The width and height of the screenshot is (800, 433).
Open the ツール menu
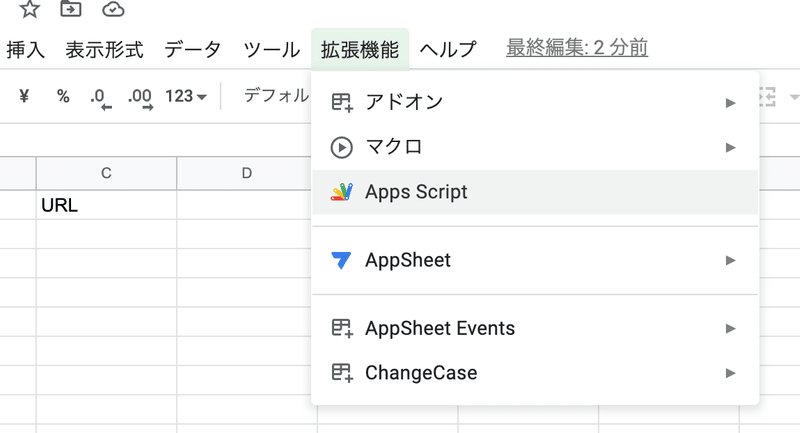271,49
